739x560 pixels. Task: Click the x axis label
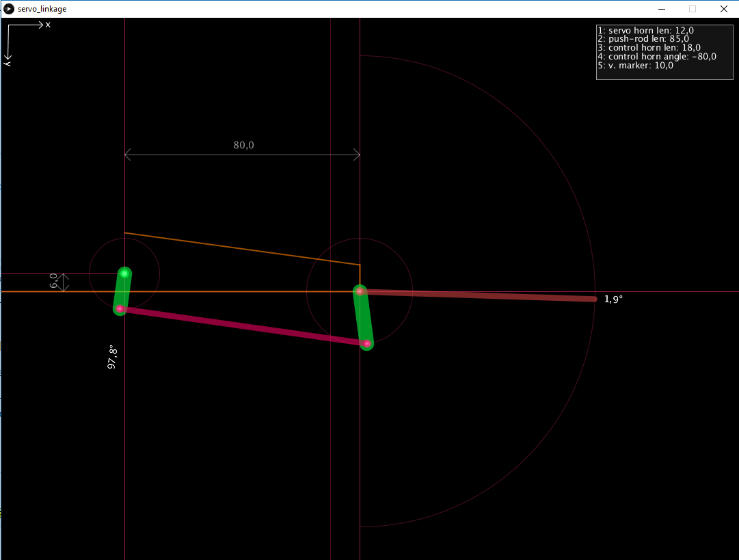(x=48, y=25)
